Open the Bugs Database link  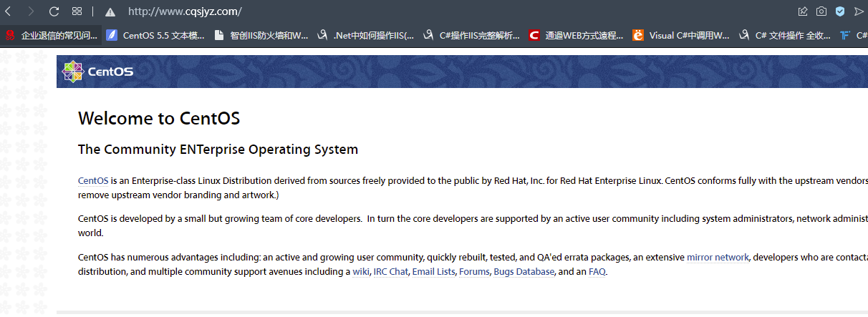coord(524,272)
